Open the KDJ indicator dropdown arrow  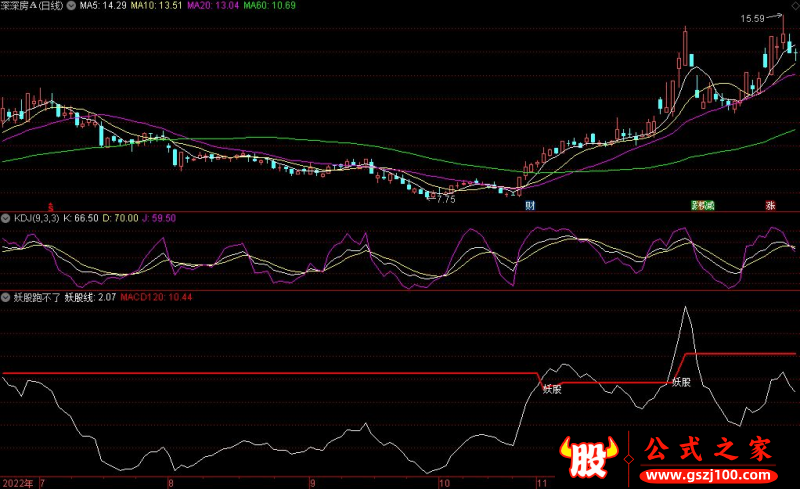click(x=5, y=217)
